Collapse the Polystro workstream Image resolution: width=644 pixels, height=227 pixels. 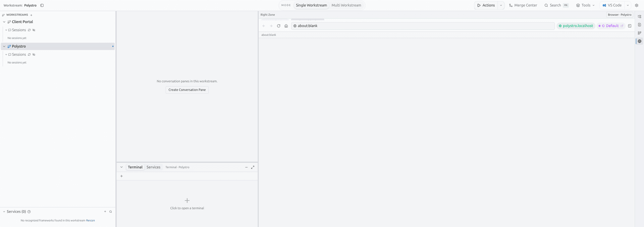(4, 46)
